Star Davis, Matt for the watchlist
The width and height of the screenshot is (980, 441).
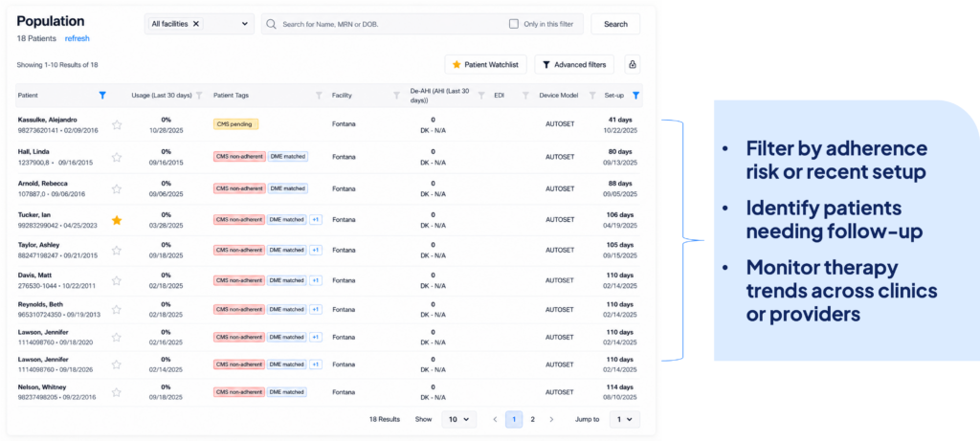[117, 280]
